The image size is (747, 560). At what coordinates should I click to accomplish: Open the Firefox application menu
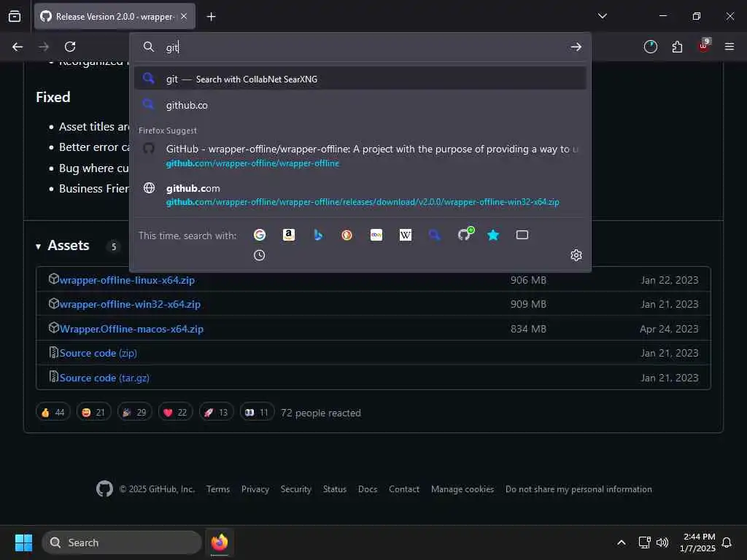729,47
